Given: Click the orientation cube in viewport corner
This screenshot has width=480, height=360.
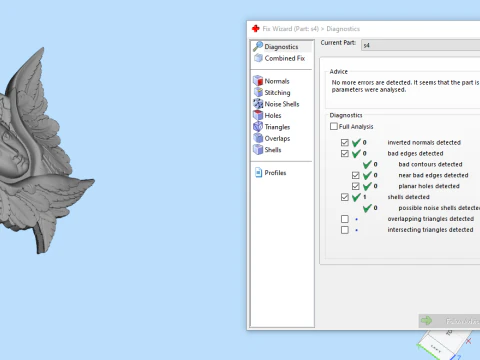Looking at the screenshot, I should [x=445, y=345].
